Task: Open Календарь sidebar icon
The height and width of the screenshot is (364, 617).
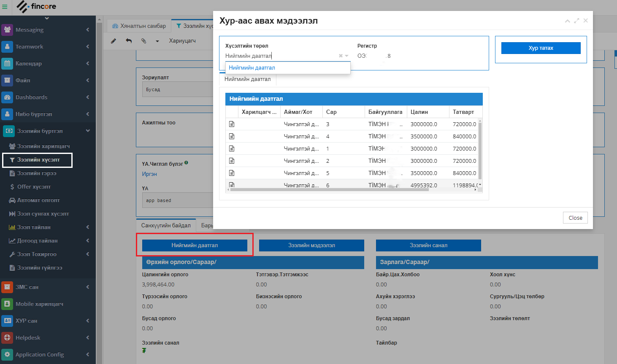Action: pos(7,63)
